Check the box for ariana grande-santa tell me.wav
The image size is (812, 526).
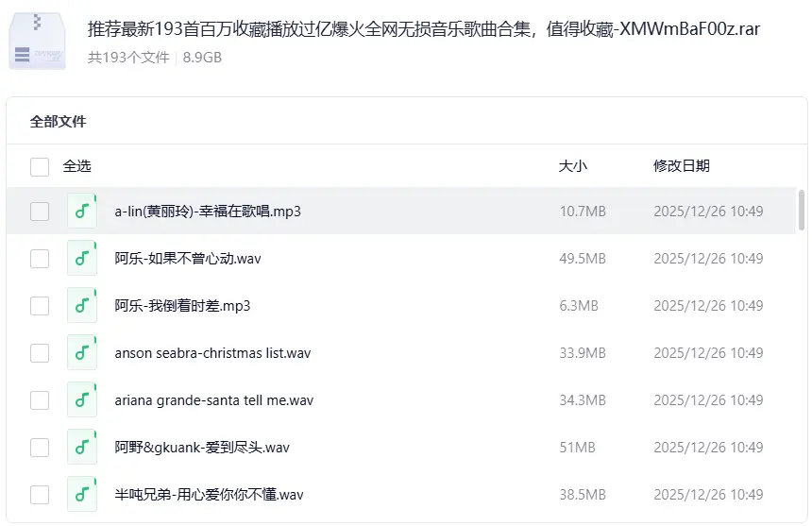pyautogui.click(x=40, y=400)
